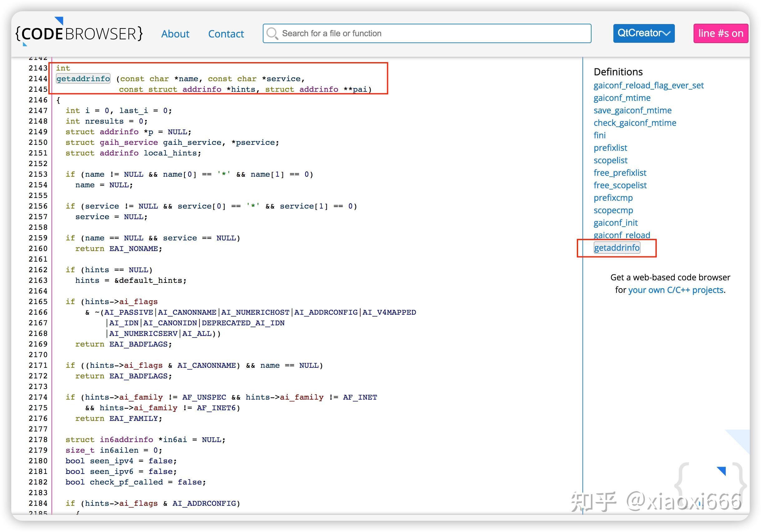Open the Contact page
761x532 pixels.
pos(226,34)
